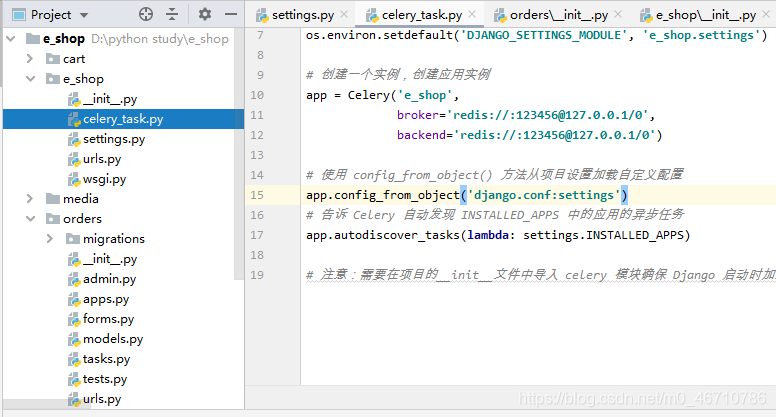776x417 pixels.
Task: Close the celery_task.py tab
Action: pyautogui.click(x=472, y=14)
